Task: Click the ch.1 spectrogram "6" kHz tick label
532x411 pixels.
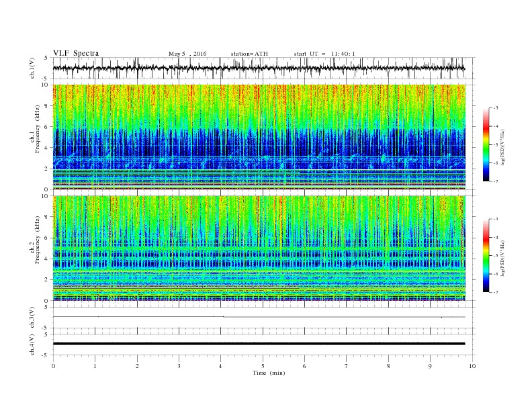Action: pos(46,127)
